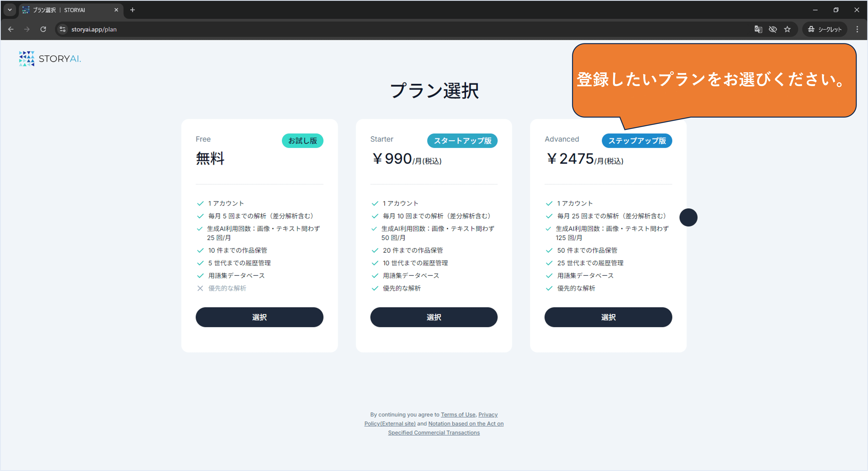Viewport: 868px width, 471px height.
Task: Open a new browser tab
Action: [132, 10]
